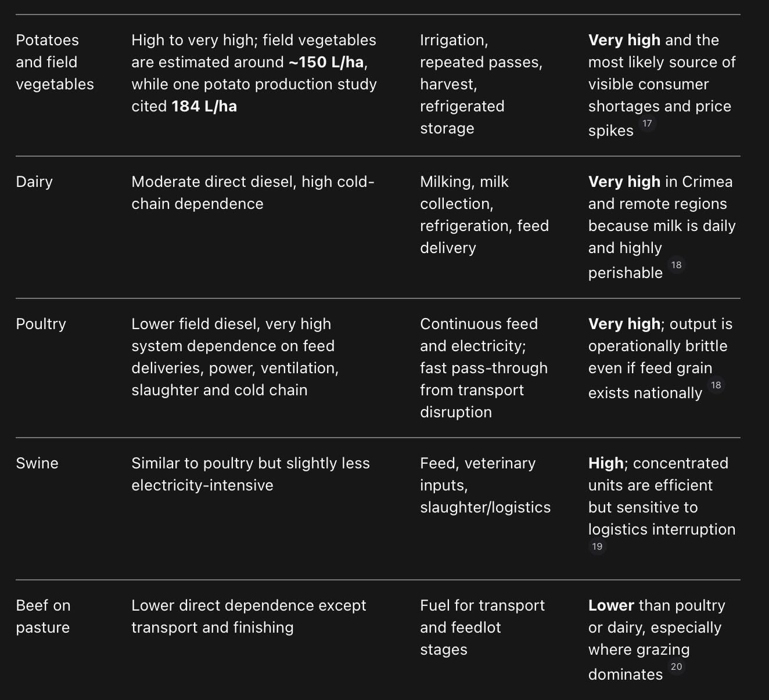Click the 'Beef on pasture' row label
This screenshot has height=700, width=769.
43,616
